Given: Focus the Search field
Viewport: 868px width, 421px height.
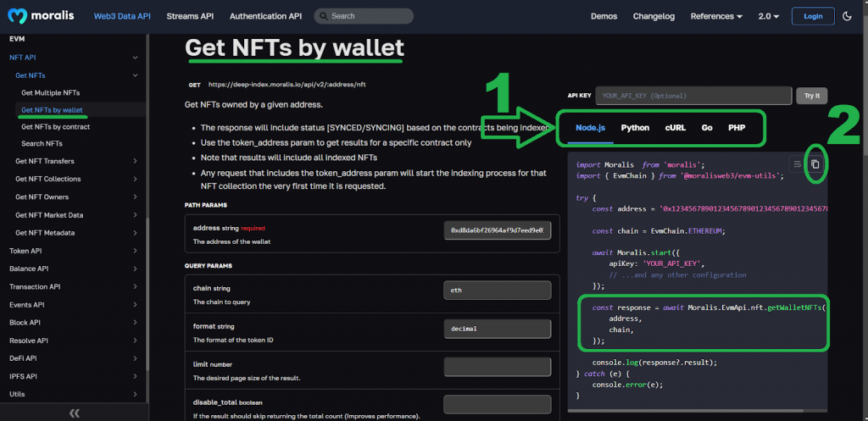Looking at the screenshot, I should click(x=364, y=16).
